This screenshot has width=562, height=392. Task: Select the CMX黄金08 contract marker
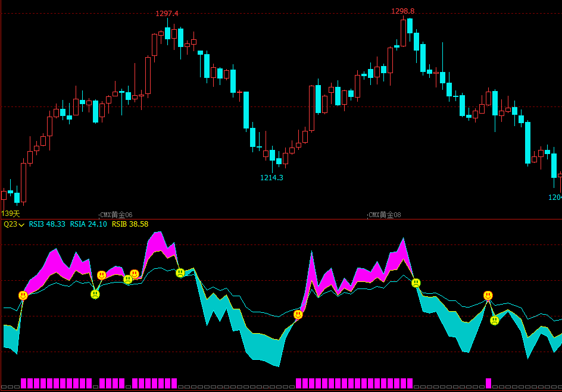(385, 215)
